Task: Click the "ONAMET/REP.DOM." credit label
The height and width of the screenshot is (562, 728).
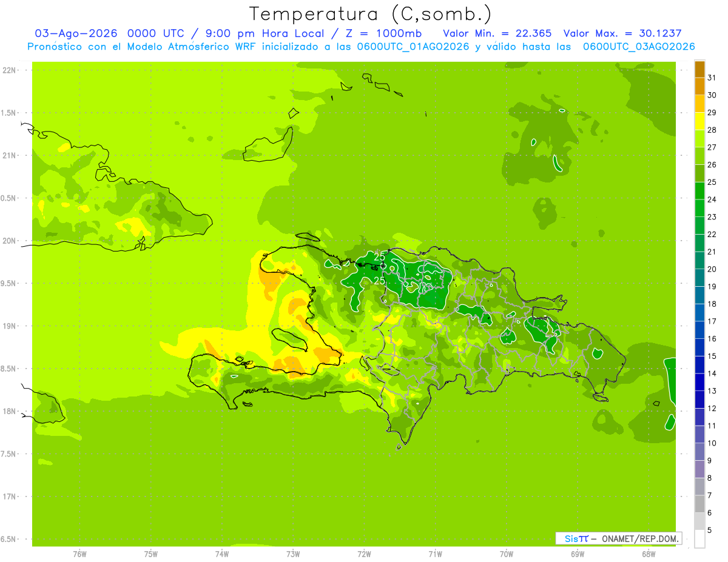Action: [x=640, y=538]
